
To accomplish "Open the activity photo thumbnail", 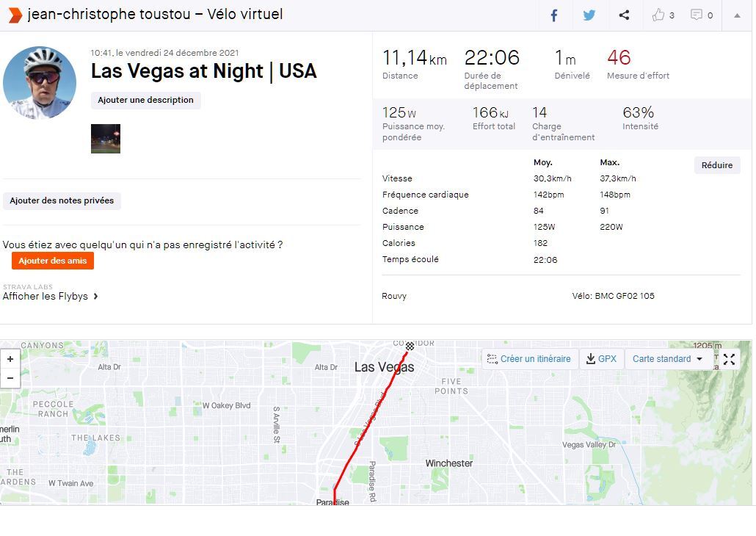I will click(x=105, y=139).
